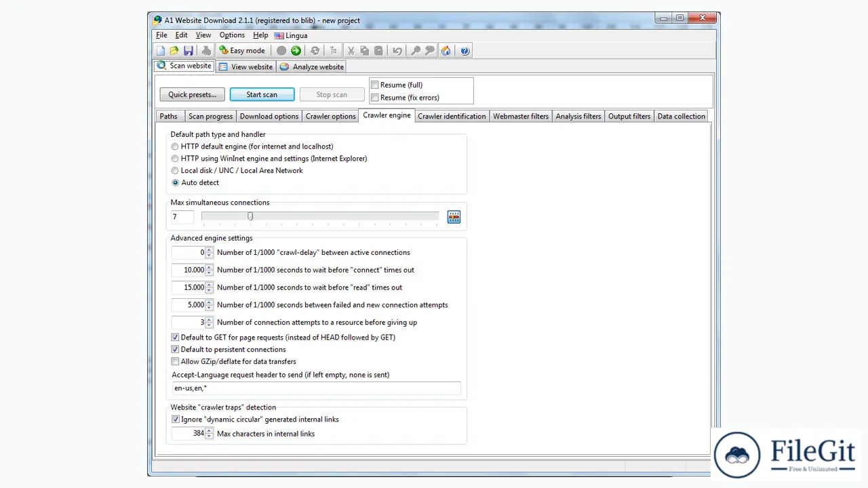Screen dimensions: 868x488
Task: Open the Lingua language menu
Action: pyautogui.click(x=291, y=35)
